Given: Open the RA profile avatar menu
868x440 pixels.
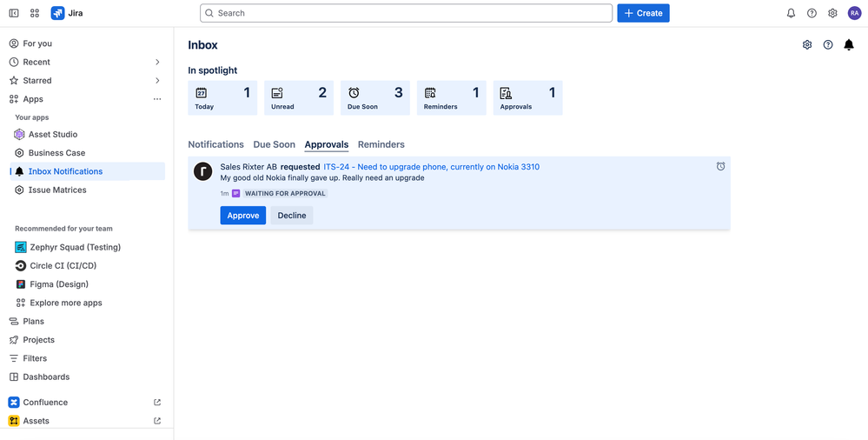Looking at the screenshot, I should [854, 13].
